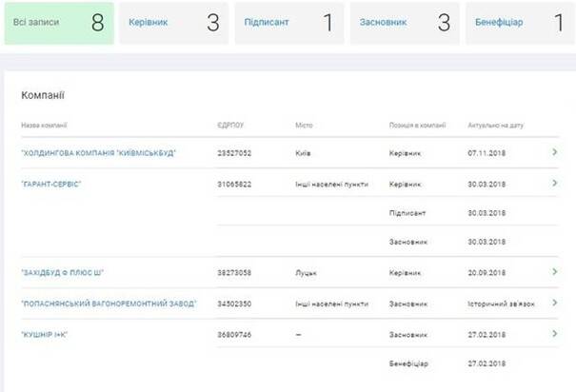Open the 'ХОЛДИНГОВА КОМПАНІЯ "КИЇВМІСЬКБУД"' company link
576x392 pixels.
tap(98, 152)
